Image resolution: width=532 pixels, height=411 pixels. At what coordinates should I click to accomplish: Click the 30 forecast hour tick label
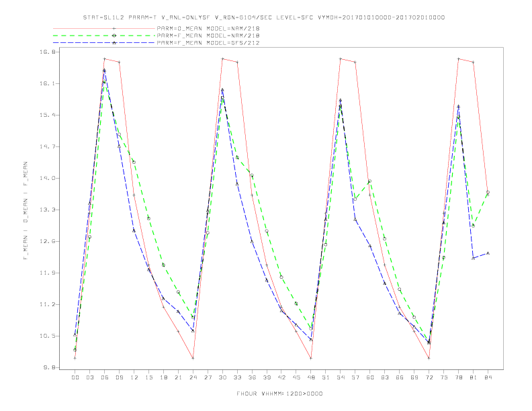tap(222, 377)
